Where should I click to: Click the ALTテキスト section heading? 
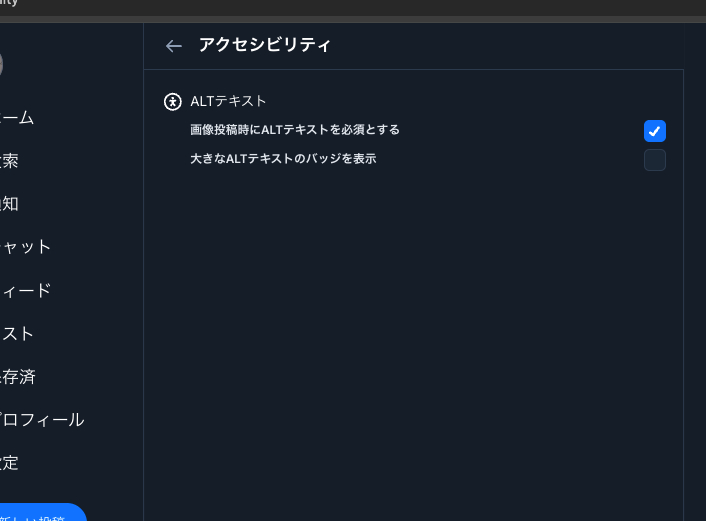click(x=228, y=101)
